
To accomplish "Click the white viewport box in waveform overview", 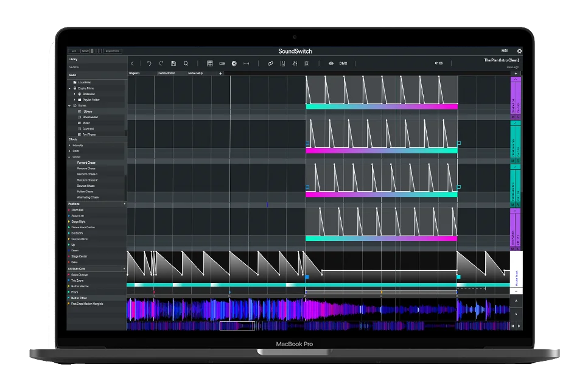I will pos(237,326).
